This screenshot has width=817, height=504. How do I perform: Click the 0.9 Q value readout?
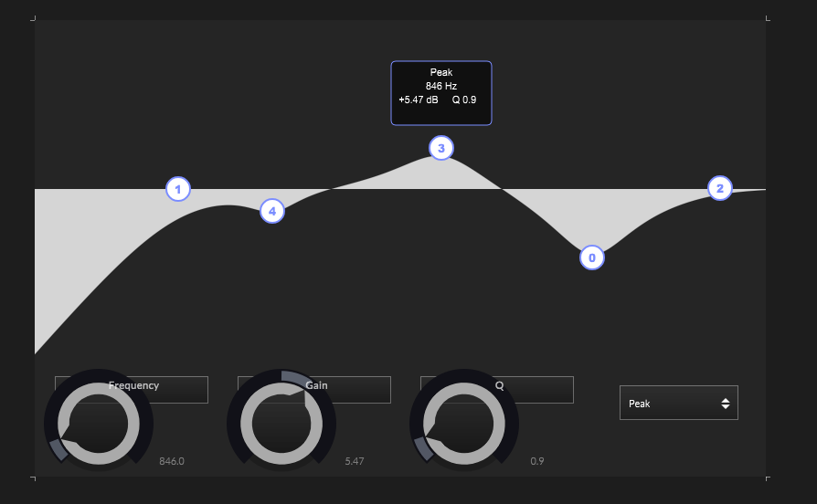point(536,461)
